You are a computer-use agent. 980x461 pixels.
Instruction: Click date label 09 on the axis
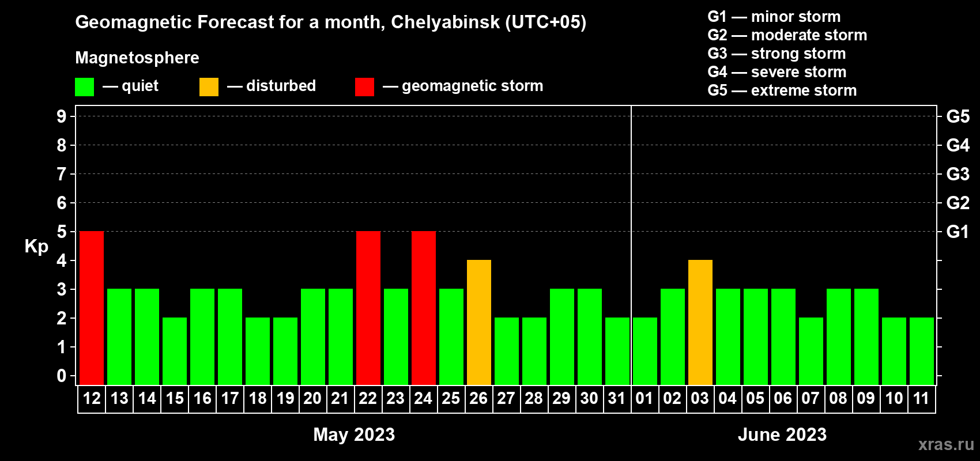coord(866,398)
